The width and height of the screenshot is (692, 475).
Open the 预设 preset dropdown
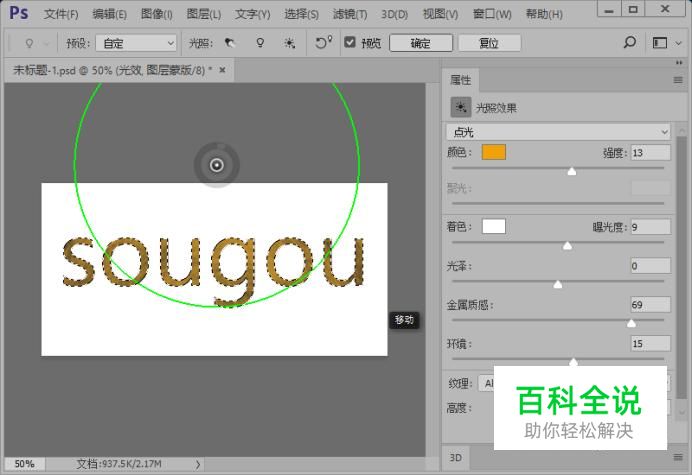136,43
